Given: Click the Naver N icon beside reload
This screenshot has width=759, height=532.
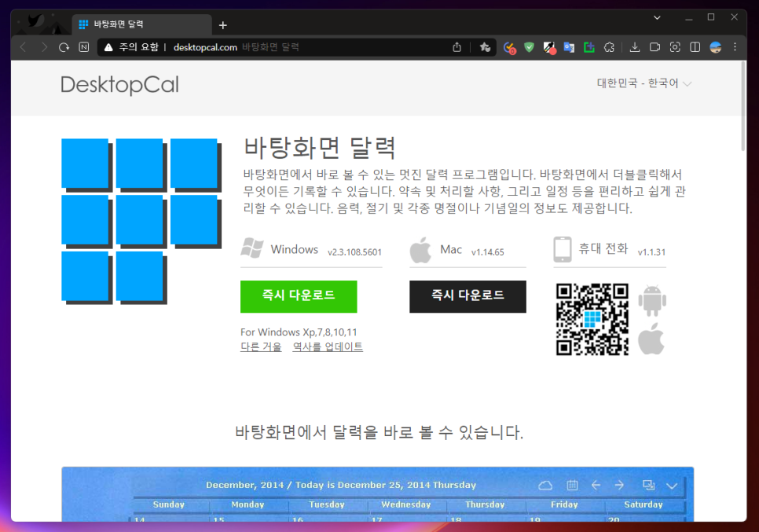Looking at the screenshot, I should [84, 47].
